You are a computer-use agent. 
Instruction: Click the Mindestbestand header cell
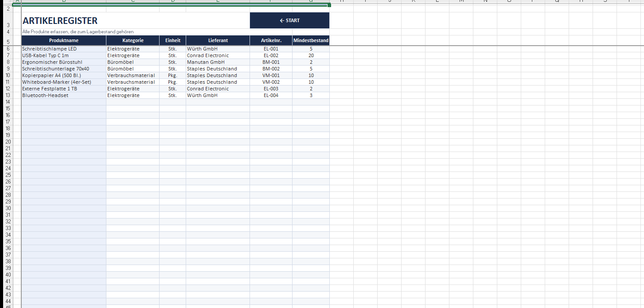[x=311, y=40]
